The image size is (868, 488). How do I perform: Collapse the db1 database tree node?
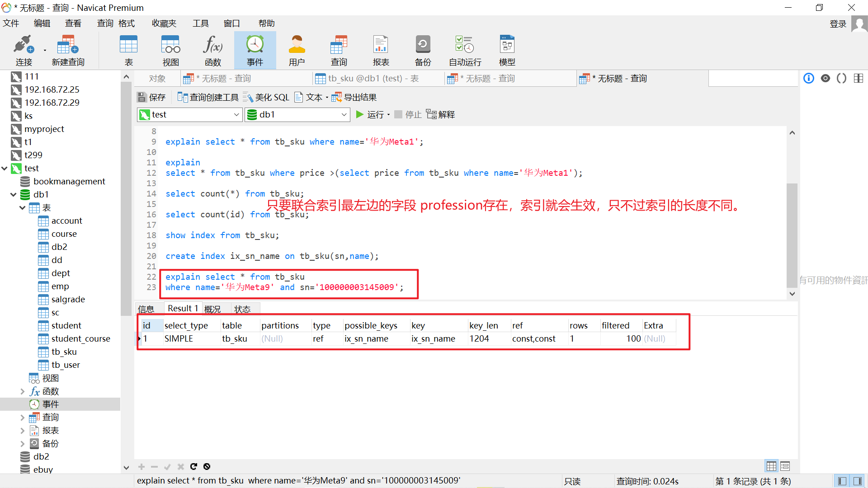(14, 195)
